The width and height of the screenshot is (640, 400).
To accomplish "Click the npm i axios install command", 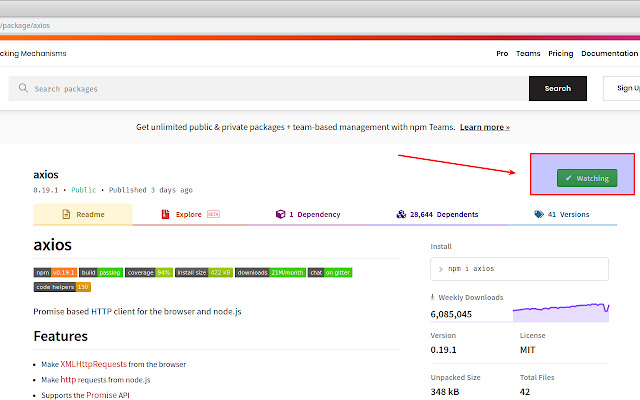I will 519,269.
